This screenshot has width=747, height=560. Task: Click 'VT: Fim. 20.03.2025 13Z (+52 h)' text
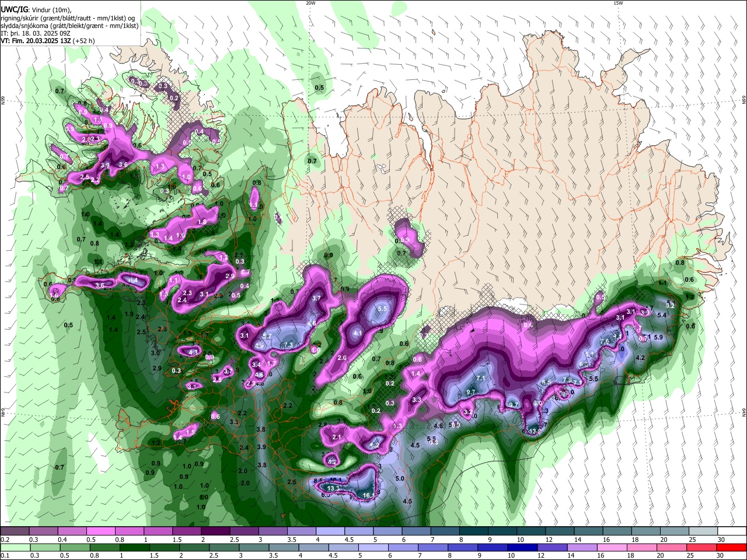tap(47, 41)
